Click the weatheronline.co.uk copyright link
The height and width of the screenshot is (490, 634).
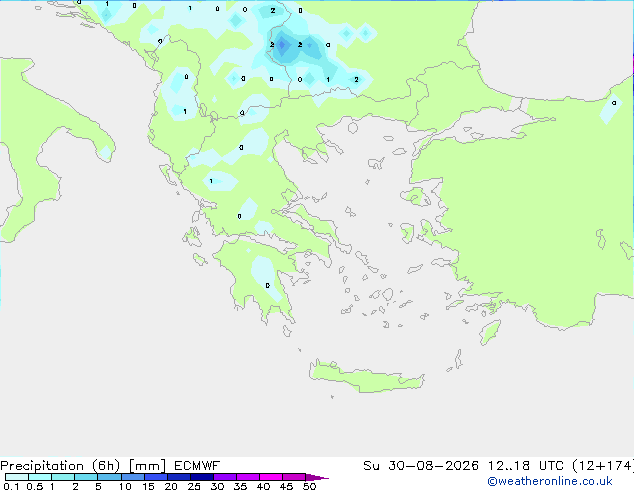(x=550, y=481)
